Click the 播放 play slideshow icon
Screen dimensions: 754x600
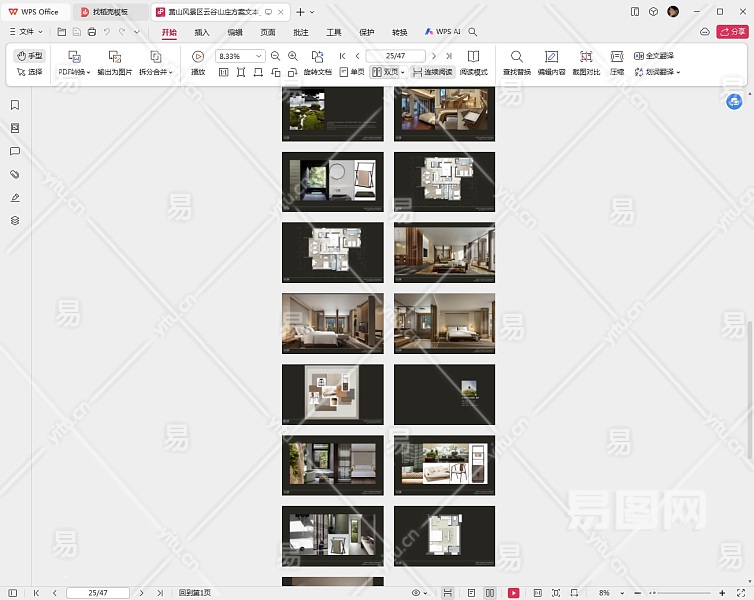click(x=198, y=57)
